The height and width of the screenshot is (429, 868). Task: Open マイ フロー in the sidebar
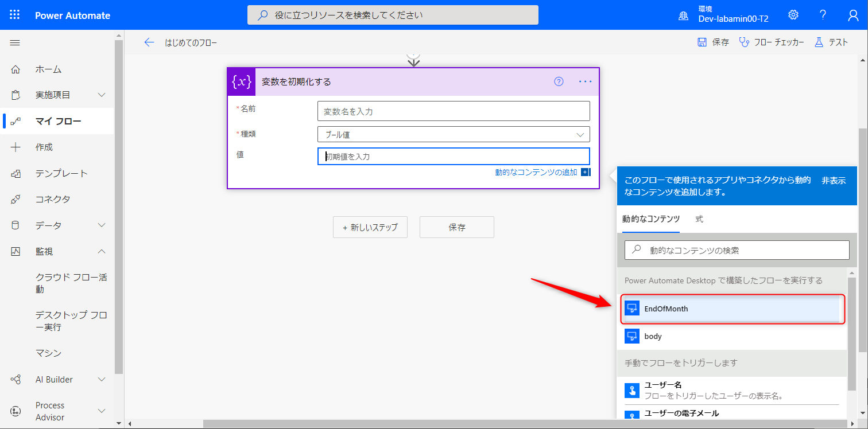(57, 121)
